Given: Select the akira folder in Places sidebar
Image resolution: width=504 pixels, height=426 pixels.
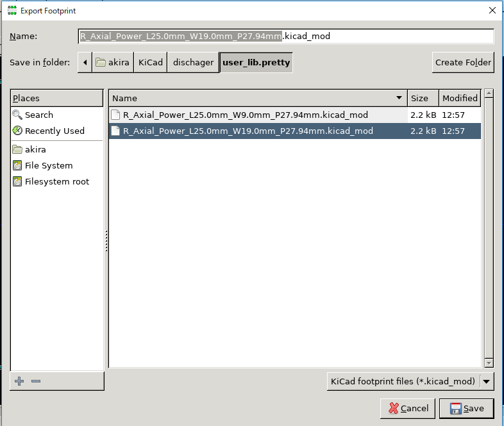Looking at the screenshot, I should coord(35,150).
